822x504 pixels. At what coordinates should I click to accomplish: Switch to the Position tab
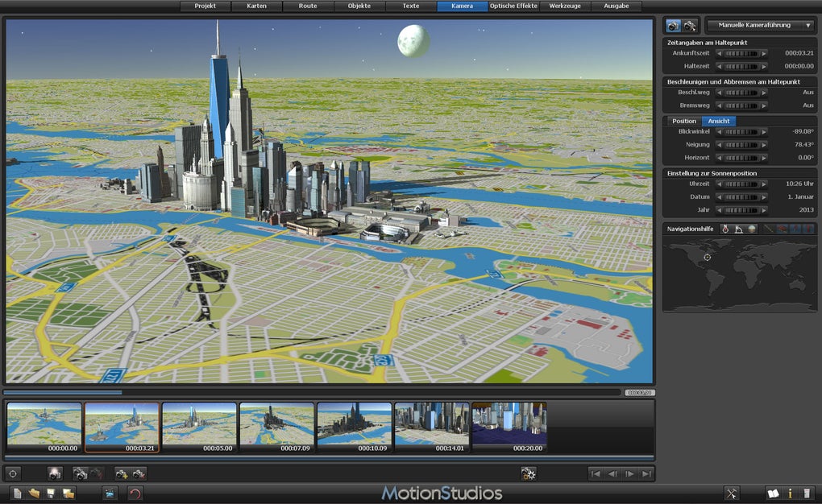click(683, 121)
